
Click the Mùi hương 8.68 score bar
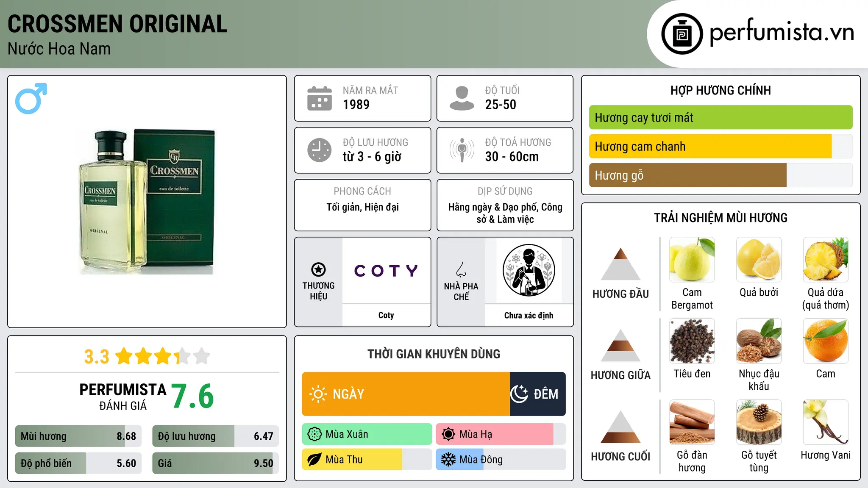tap(78, 436)
